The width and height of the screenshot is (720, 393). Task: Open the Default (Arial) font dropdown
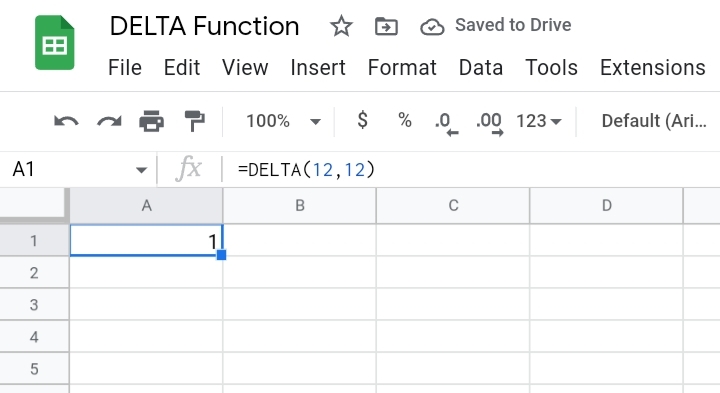(x=654, y=121)
